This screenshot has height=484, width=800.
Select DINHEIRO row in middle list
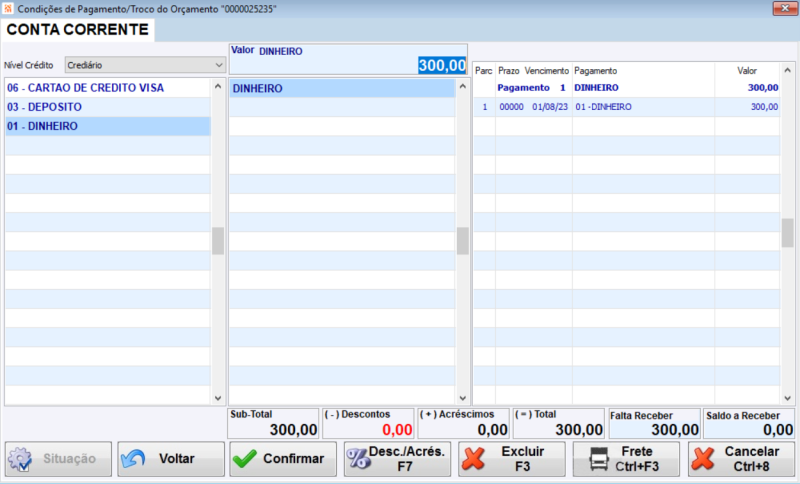coord(342,88)
